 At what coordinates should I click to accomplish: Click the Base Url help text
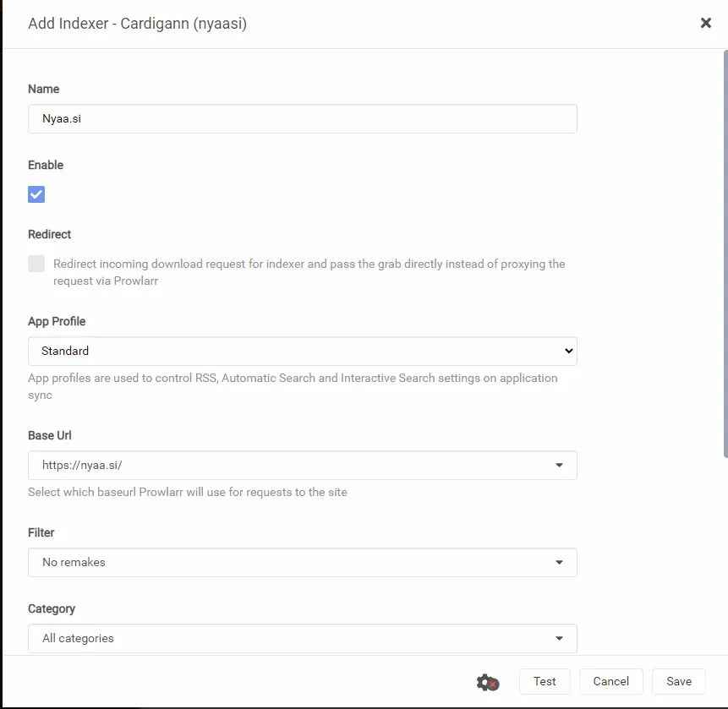pyautogui.click(x=187, y=492)
